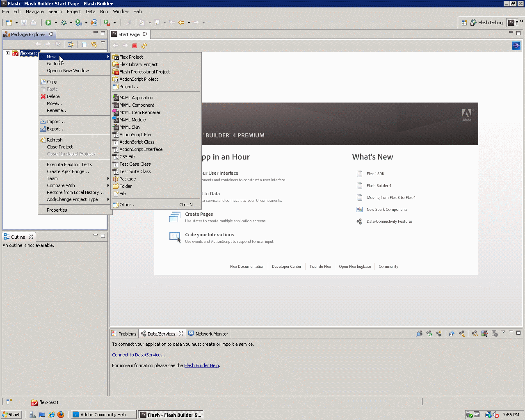This screenshot has width=525, height=420.
Task: Close the Start Page tab
Action: tap(145, 34)
